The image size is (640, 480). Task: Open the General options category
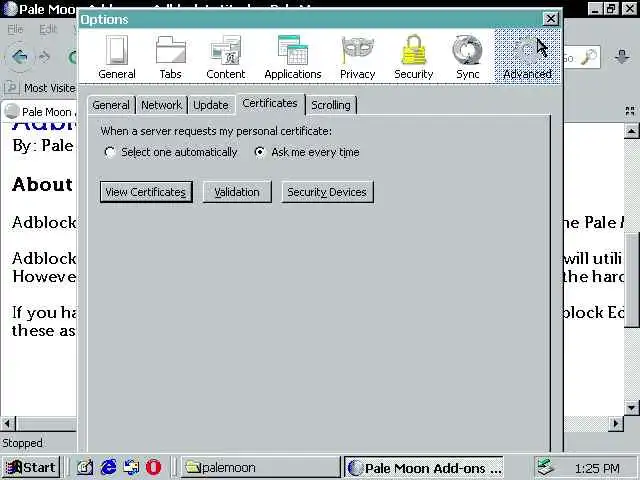(117, 57)
